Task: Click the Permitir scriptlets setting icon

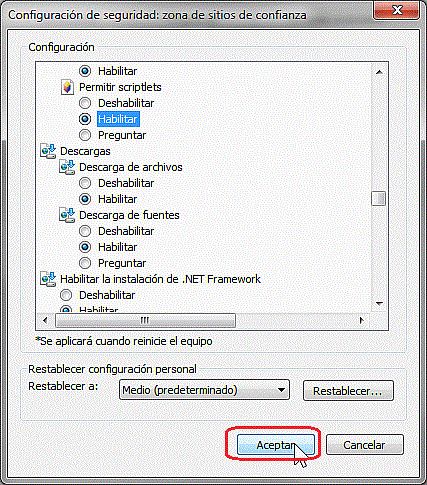Action: click(x=67, y=87)
